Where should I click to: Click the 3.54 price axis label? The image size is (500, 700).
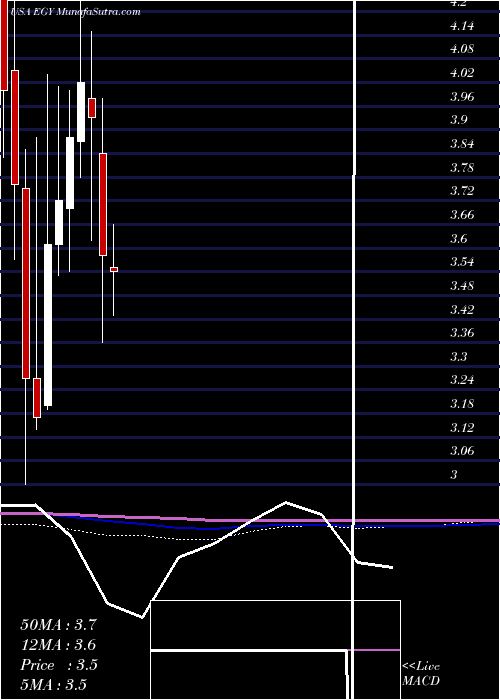[462, 262]
